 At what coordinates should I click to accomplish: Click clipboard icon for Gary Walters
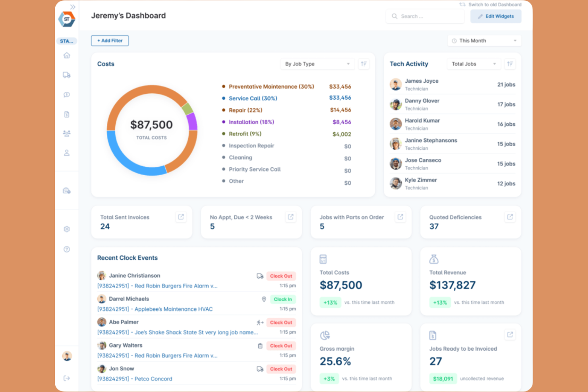(260, 346)
